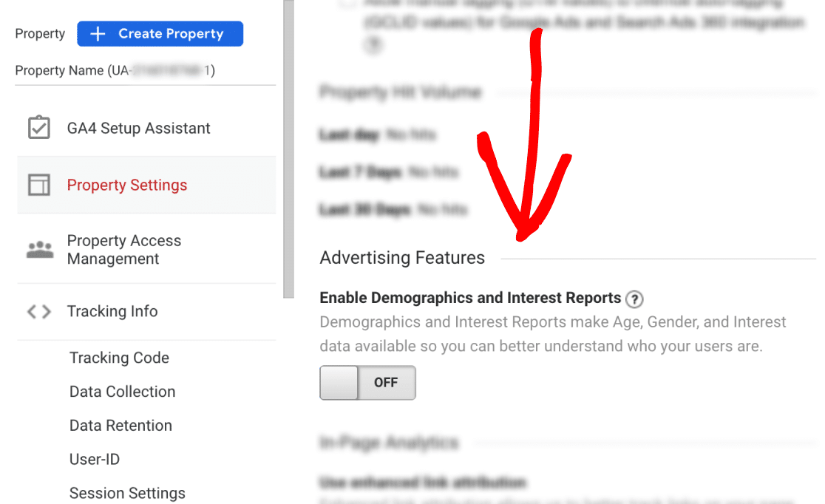Click the Property Name UA label
This screenshot has width=825, height=504.
click(x=115, y=70)
